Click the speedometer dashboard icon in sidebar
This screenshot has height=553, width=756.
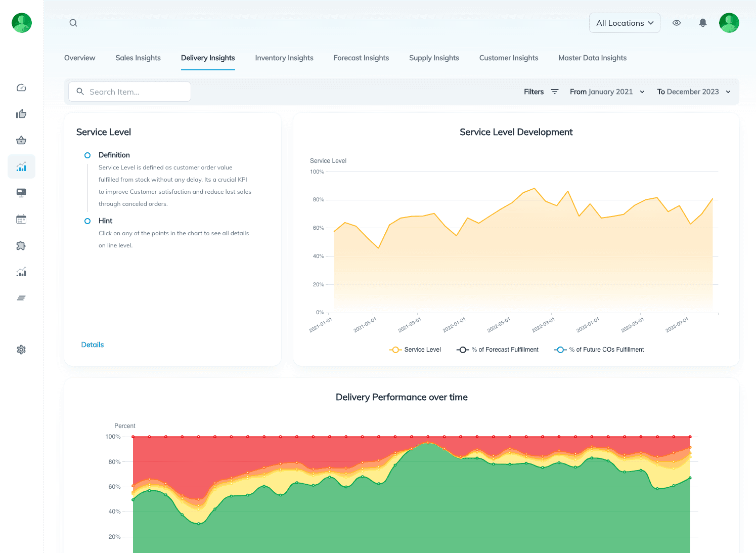[x=21, y=88]
